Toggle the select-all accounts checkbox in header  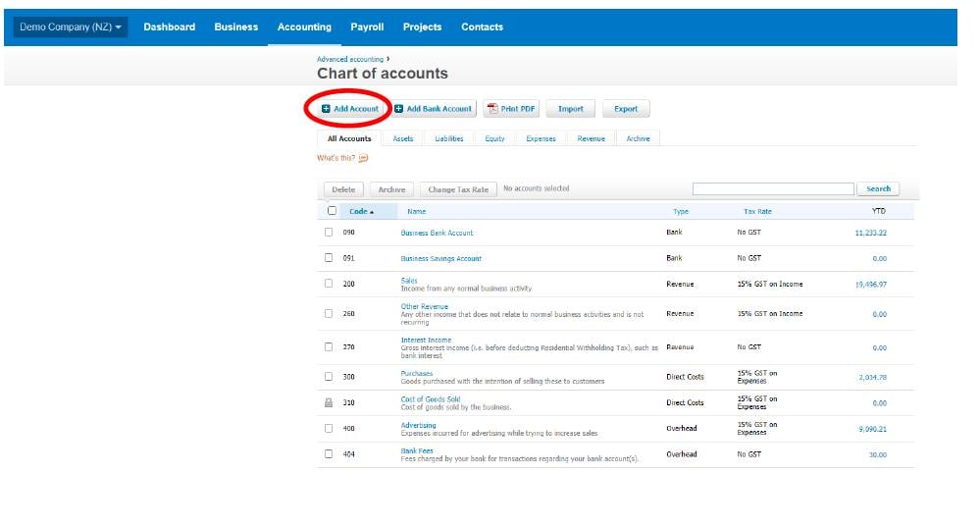[x=332, y=211]
